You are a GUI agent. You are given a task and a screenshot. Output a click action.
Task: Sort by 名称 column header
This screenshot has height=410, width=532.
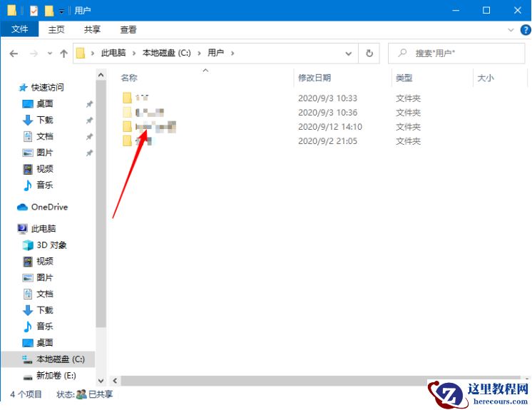(129, 78)
